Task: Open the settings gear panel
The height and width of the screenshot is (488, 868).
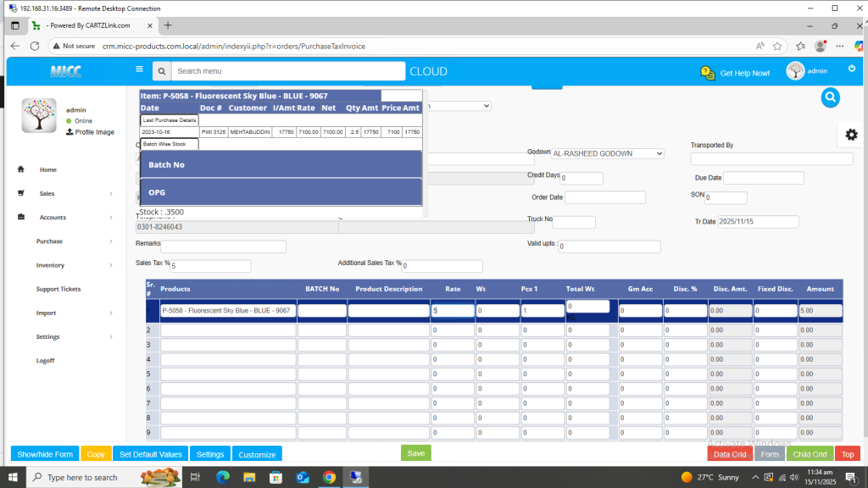Action: [851, 135]
